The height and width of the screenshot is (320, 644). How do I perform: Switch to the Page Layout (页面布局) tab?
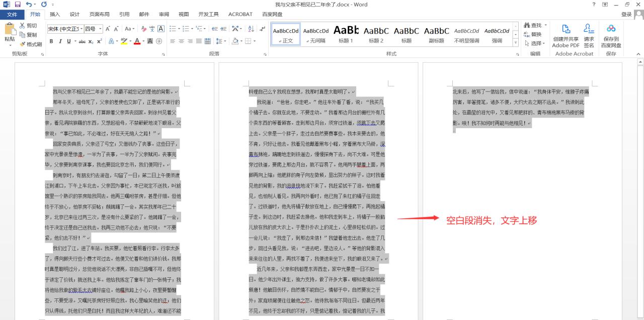tap(100, 15)
